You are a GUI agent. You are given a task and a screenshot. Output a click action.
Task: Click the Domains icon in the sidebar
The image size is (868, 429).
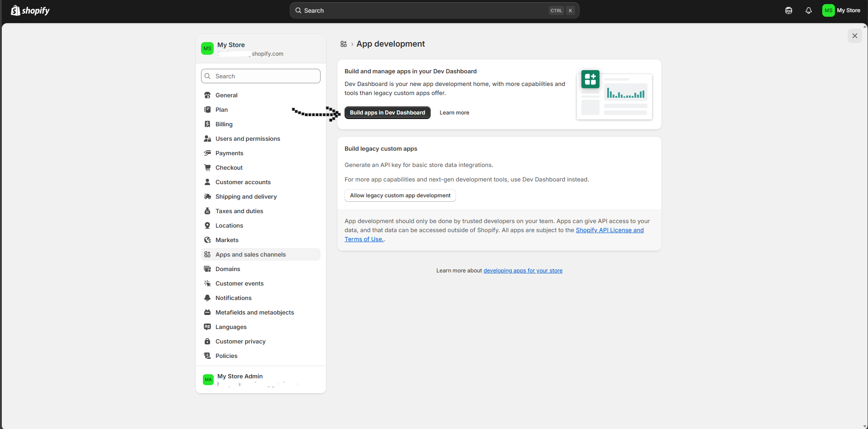point(207,269)
